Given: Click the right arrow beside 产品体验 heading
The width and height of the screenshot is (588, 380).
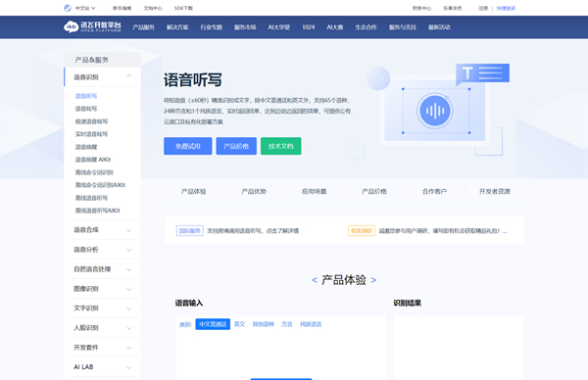Looking at the screenshot, I should (x=373, y=280).
